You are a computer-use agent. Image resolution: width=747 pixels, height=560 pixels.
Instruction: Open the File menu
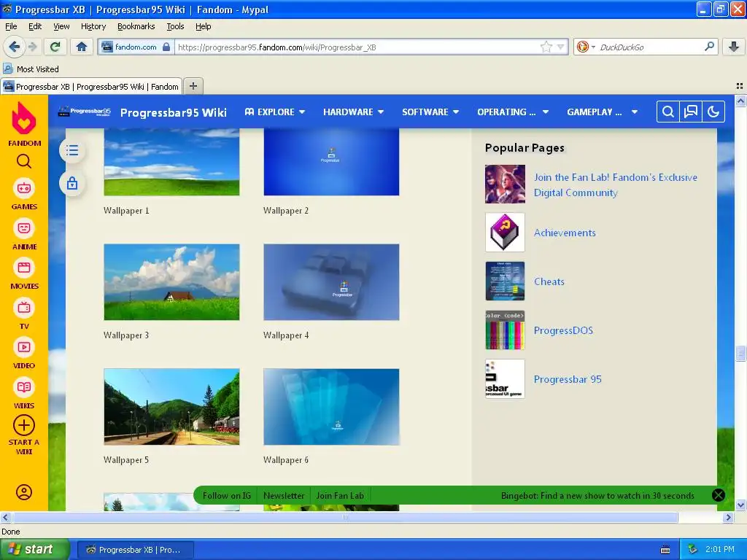coord(11,26)
